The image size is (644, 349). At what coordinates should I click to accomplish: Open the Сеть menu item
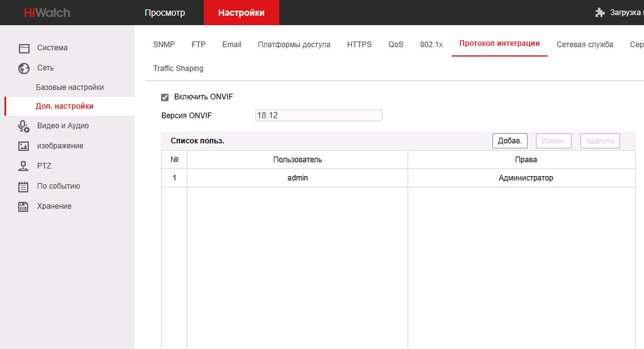pyautogui.click(x=45, y=68)
